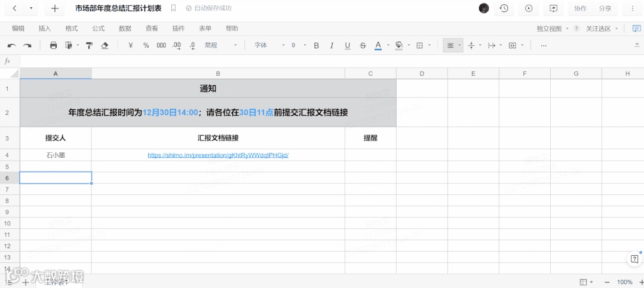Image resolution: width=644 pixels, height=288 pixels.
Task: Toggle underline formatting
Action: [348, 45]
